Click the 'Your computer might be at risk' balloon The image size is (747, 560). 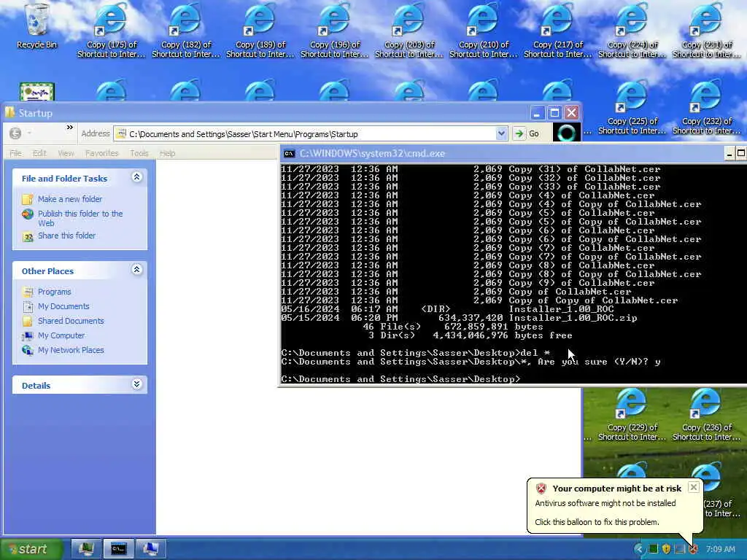click(614, 505)
